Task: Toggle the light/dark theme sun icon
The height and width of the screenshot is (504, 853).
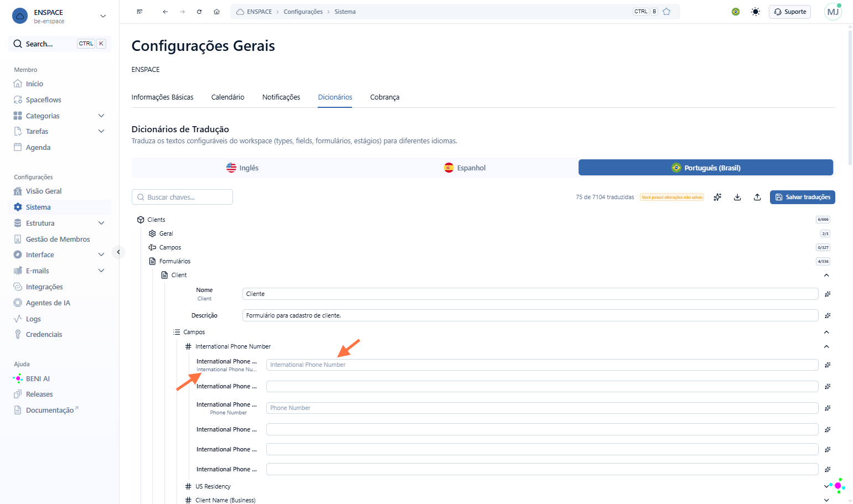Action: (x=756, y=12)
